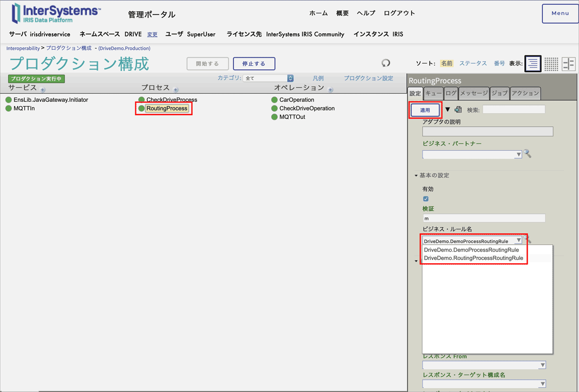Select the CheckDriveProcess item
Viewport: 579px width, 392px height.
pyautogui.click(x=172, y=100)
